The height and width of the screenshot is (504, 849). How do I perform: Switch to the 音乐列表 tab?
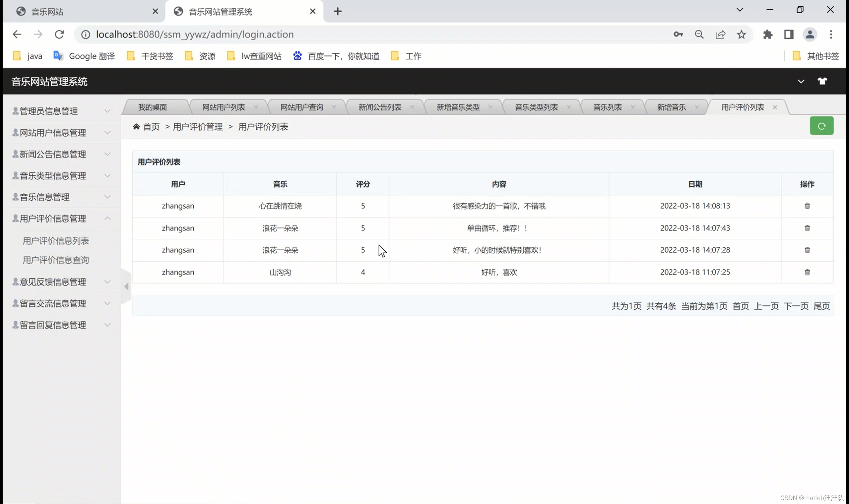[x=607, y=107]
